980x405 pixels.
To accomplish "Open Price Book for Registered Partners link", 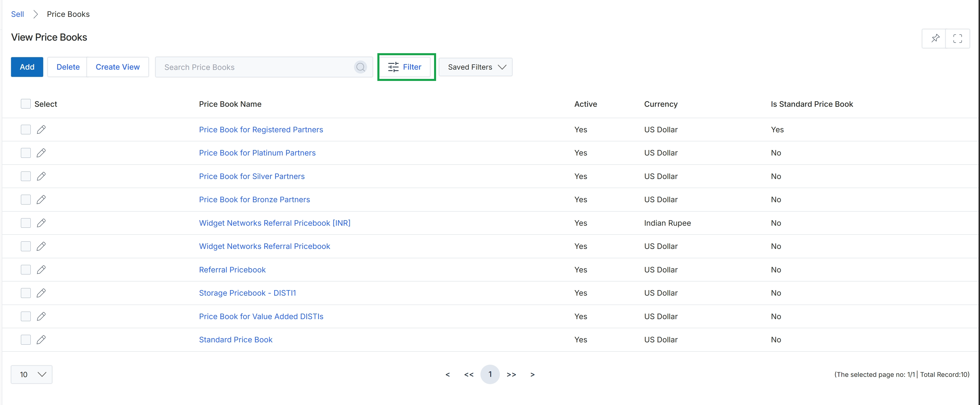I will coord(261,130).
